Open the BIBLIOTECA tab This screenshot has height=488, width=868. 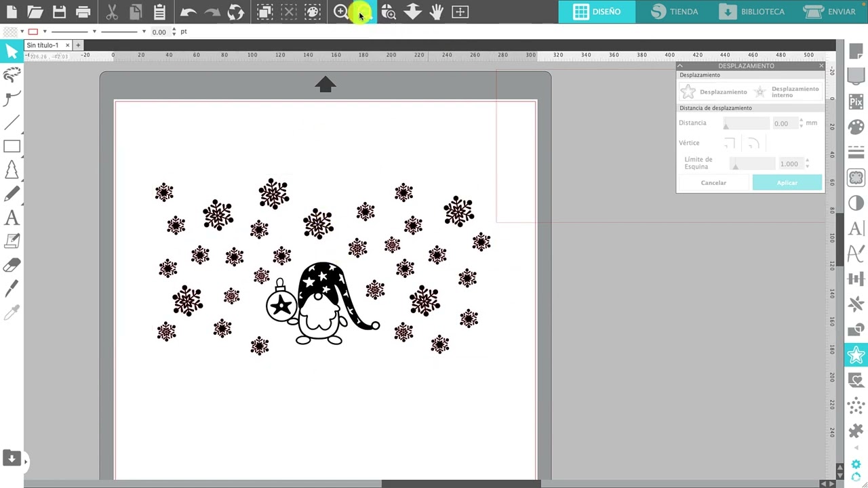(x=751, y=12)
